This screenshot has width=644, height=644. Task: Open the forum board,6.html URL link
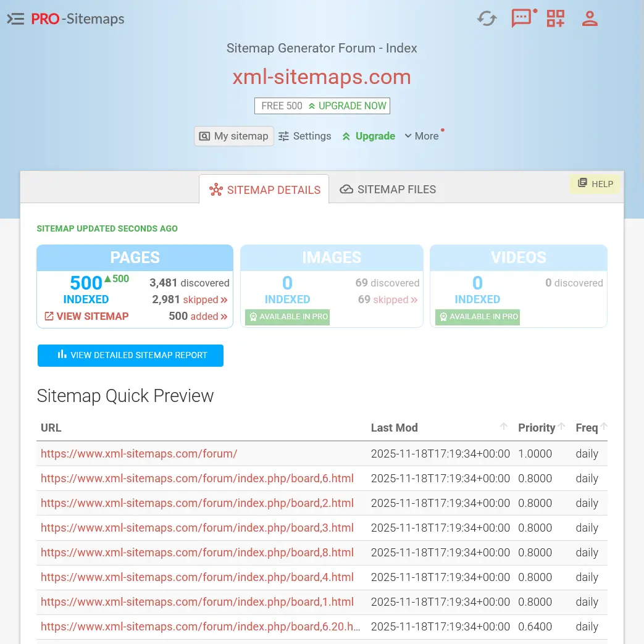click(197, 479)
